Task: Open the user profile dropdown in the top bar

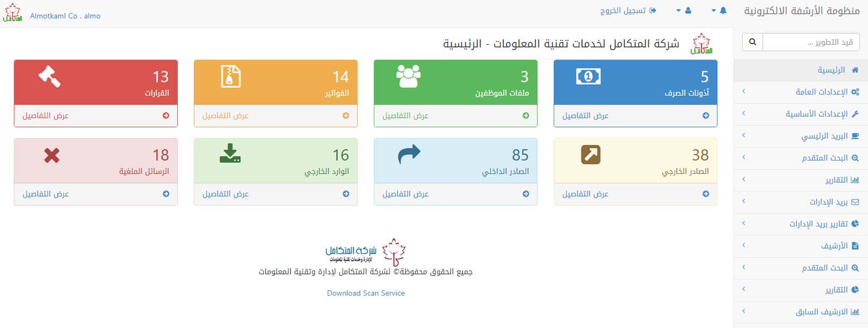Action: point(684,11)
